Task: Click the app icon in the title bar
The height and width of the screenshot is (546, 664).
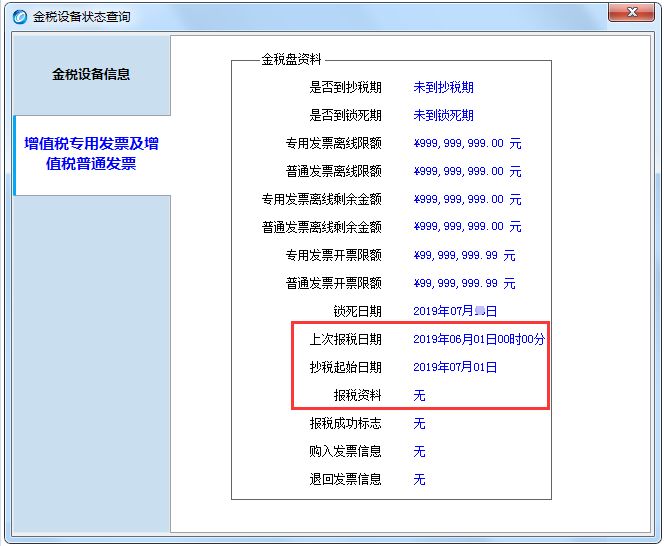Action: point(19,17)
